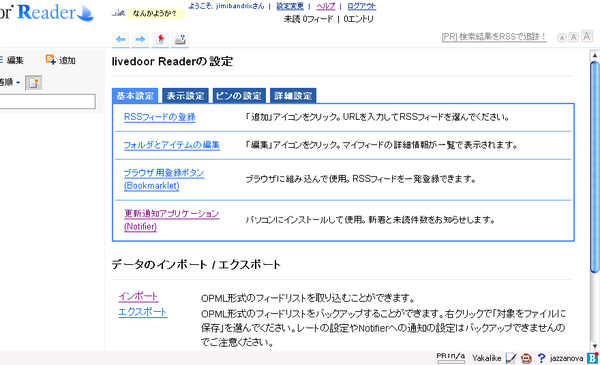Viewport: 600px width, 365px height.
Task: Click the vertical scrollbar thumb
Action: point(595,168)
